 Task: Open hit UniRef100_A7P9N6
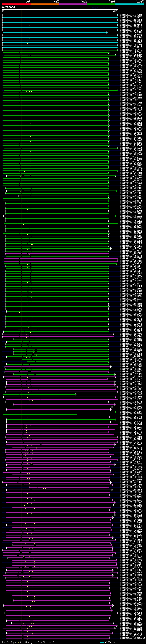(x=131, y=15)
